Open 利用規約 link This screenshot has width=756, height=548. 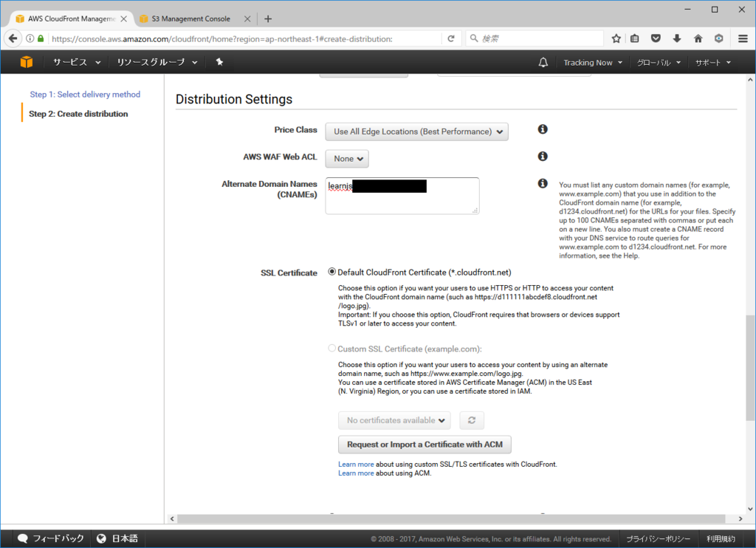(x=721, y=539)
